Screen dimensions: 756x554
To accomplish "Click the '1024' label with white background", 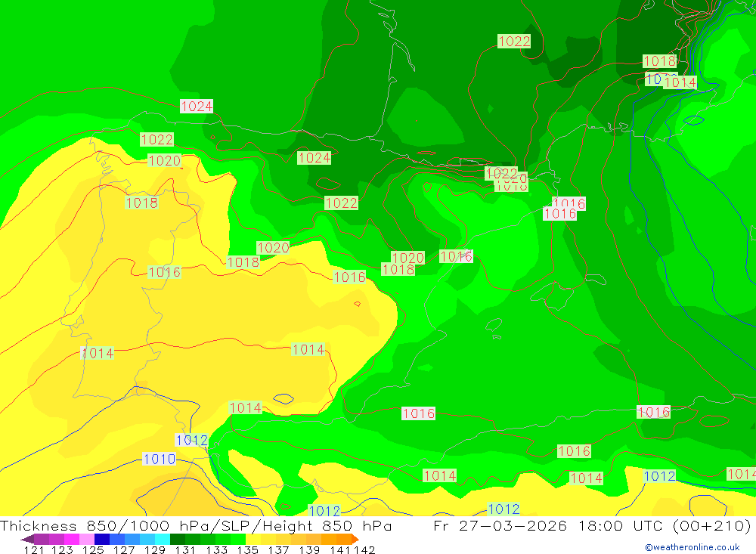I will click(197, 106).
